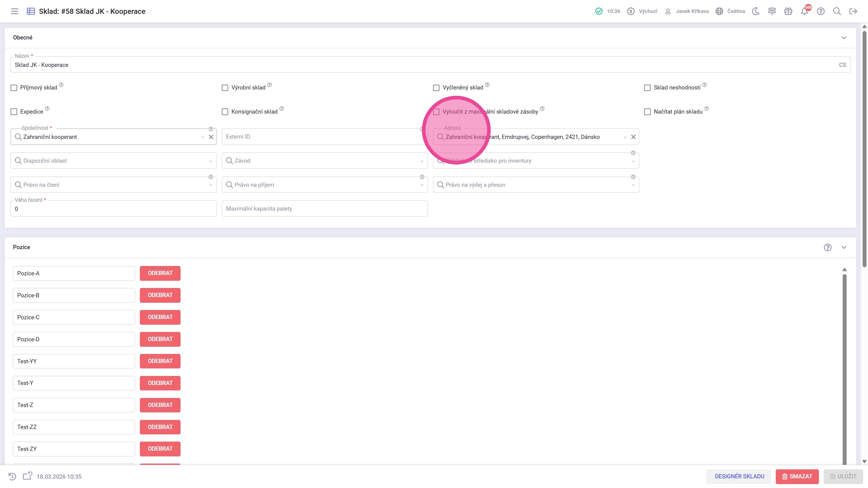This screenshot has width=868, height=488.
Task: Remove Pozice-B with Odebrat button
Action: [x=160, y=295]
